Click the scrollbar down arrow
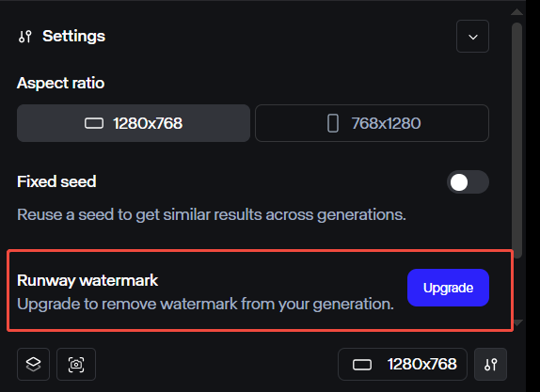The width and height of the screenshot is (540, 392). tap(518, 322)
